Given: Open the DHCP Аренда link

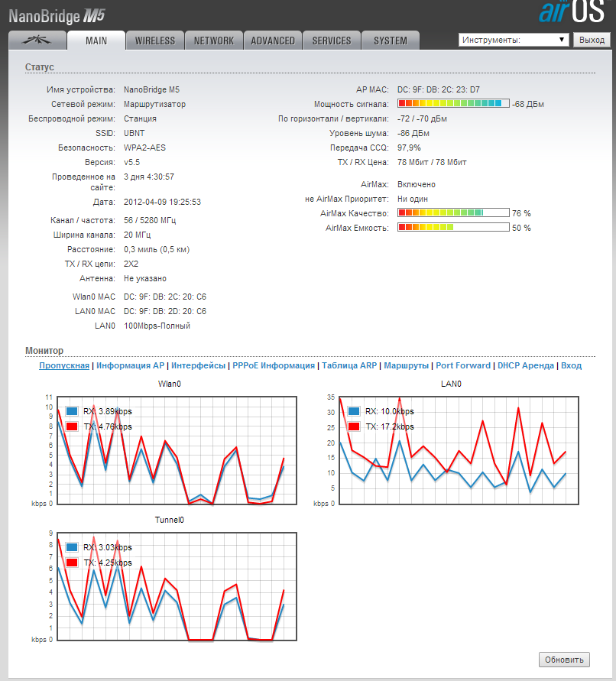Looking at the screenshot, I should (x=526, y=365).
